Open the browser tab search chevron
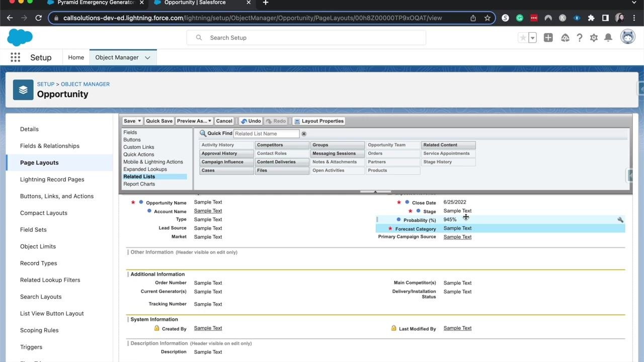The image size is (644, 362). (x=633, y=3)
